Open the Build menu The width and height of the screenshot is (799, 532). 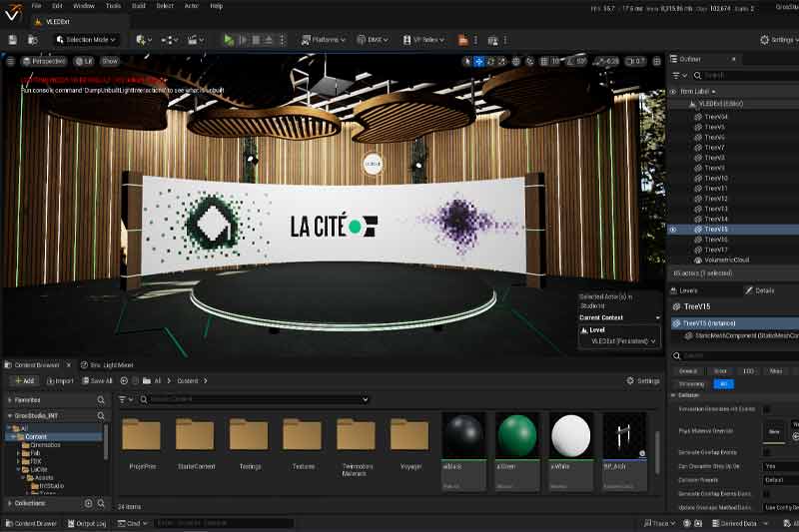point(139,6)
